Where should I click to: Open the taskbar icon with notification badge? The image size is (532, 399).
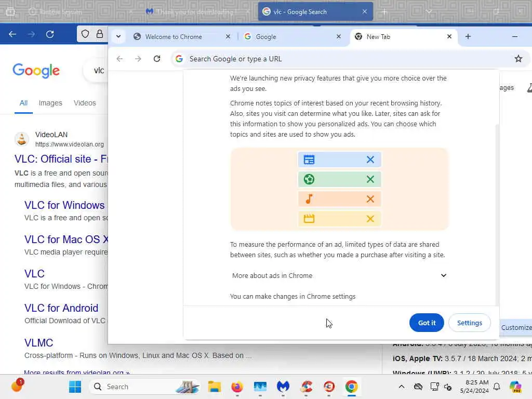coord(17,386)
